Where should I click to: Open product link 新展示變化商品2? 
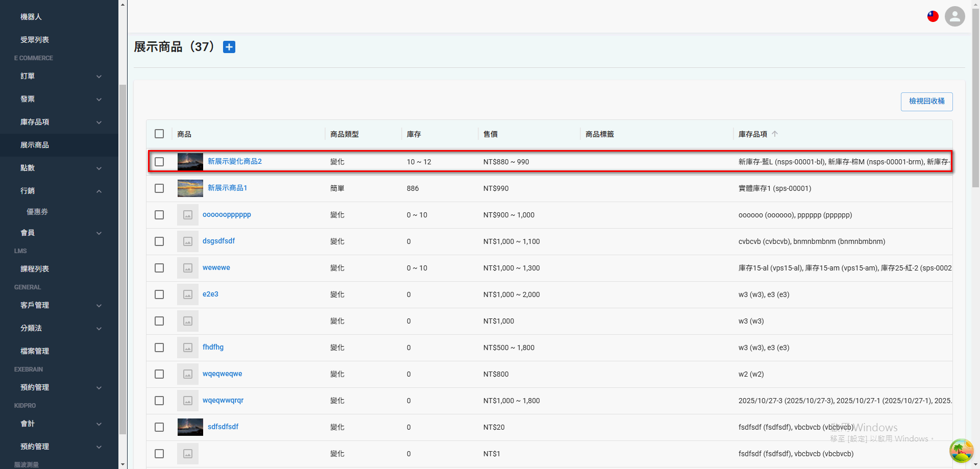(235, 161)
